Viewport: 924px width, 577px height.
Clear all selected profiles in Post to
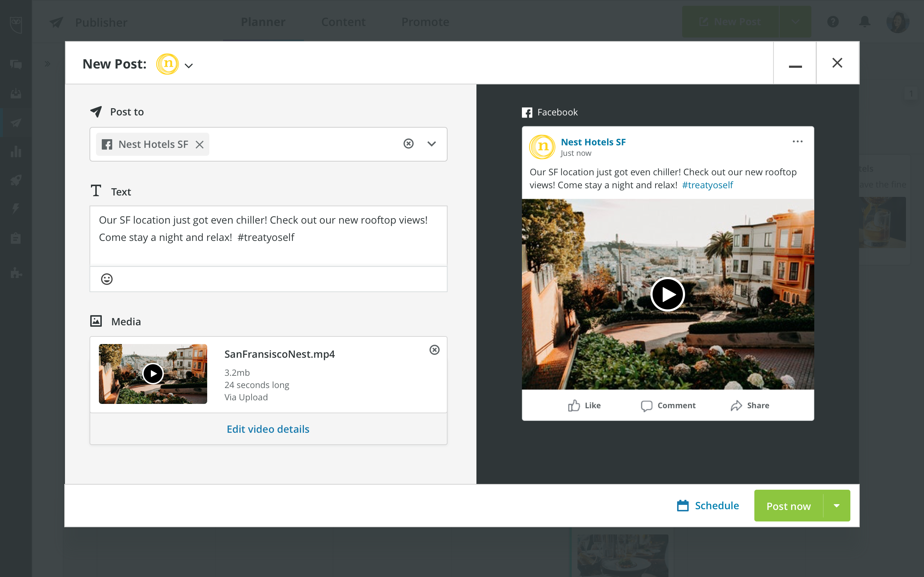coord(409,144)
